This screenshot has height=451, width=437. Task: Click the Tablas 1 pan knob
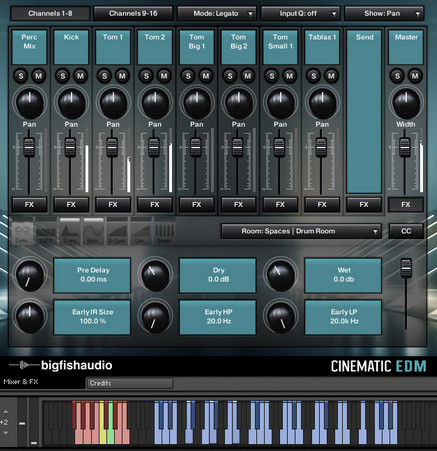322,103
